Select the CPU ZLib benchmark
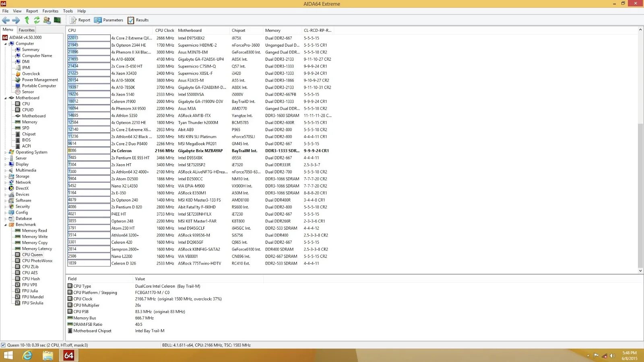The height and width of the screenshot is (362, 644). coord(30,267)
